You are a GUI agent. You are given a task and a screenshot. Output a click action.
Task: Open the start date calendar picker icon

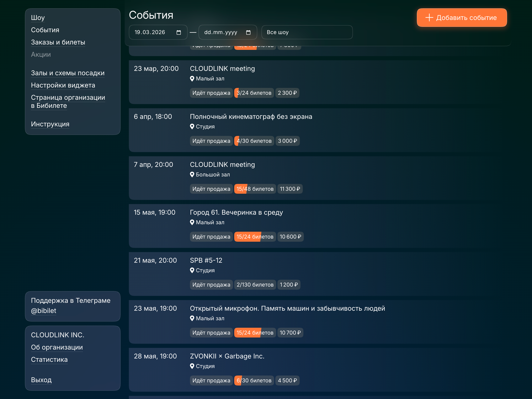tap(179, 32)
